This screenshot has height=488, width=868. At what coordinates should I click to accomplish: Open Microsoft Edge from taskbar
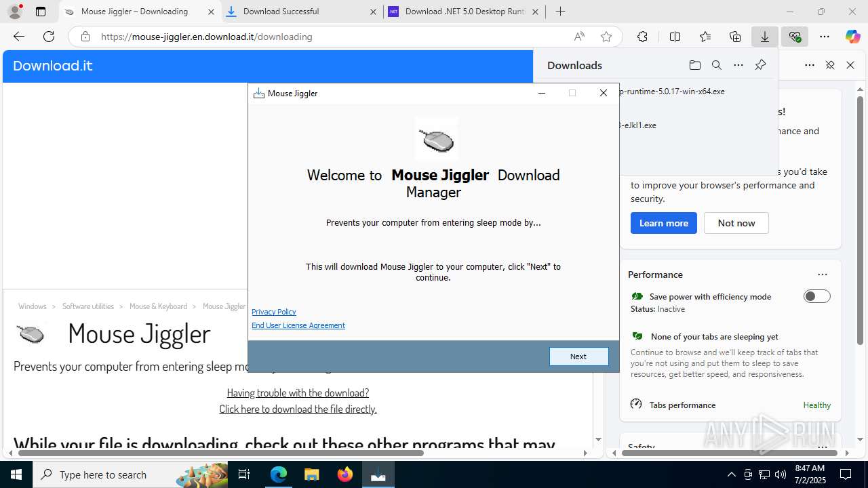click(279, 474)
